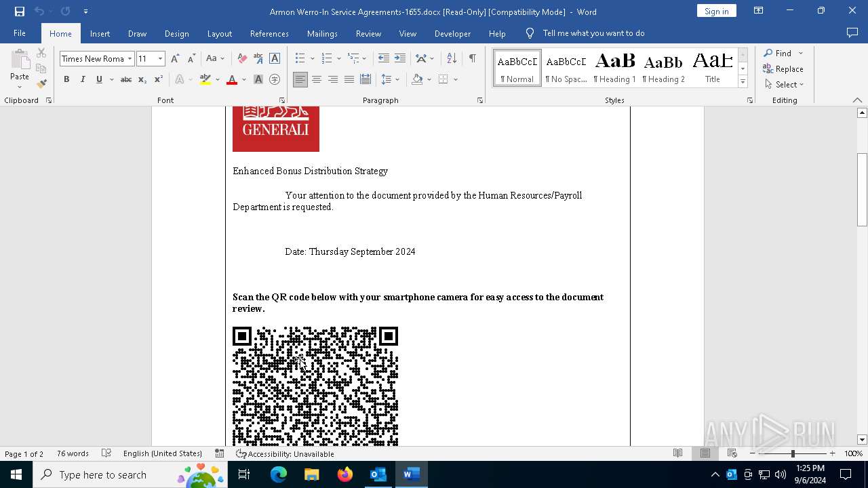The height and width of the screenshot is (488, 868).
Task: Expand the Borders dropdown arrow
Action: [456, 79]
